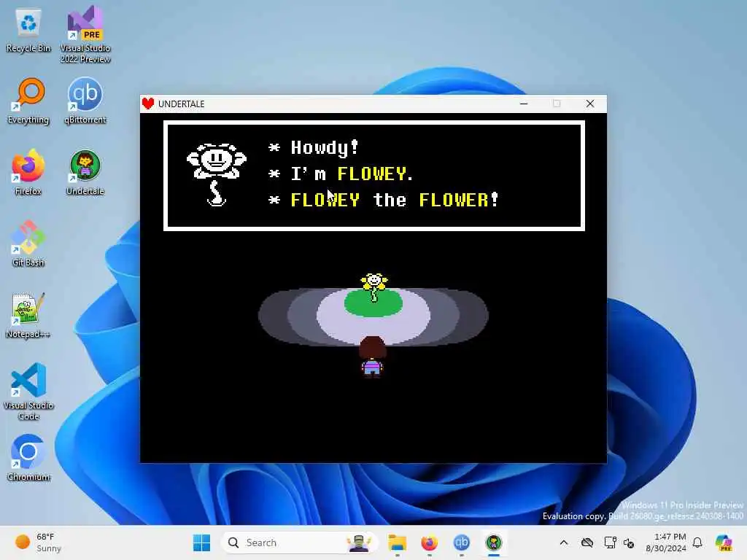
Task: Click the yellow word FLOWER in the dialogue
Action: coord(454,200)
